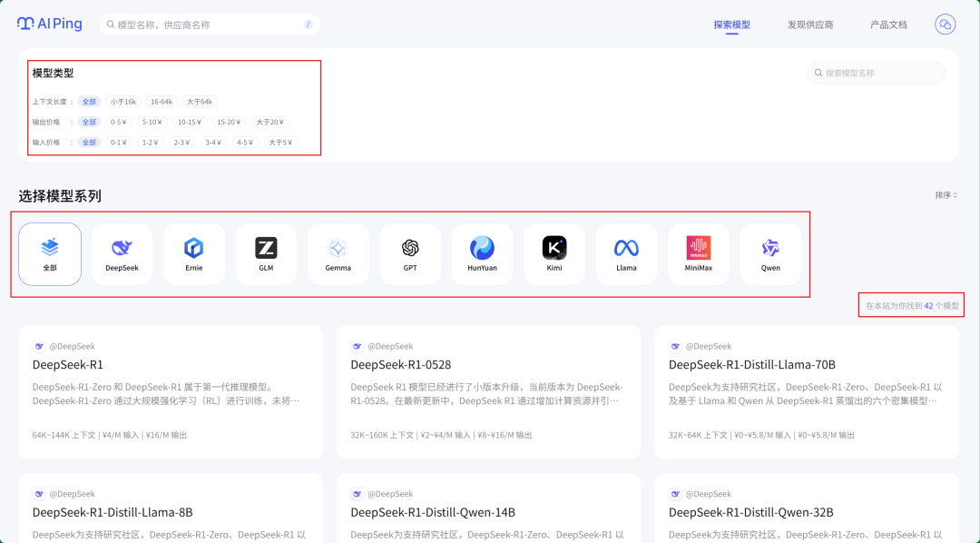
Task: Click '32K~64K 上下文' pricing line on Distill-Llama-70B
Action: (761, 435)
